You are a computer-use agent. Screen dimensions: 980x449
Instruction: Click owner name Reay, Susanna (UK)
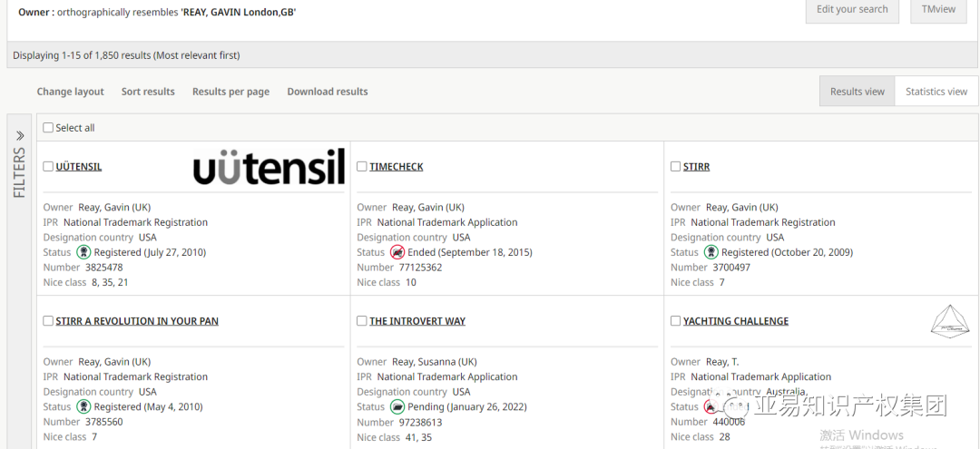(x=435, y=362)
